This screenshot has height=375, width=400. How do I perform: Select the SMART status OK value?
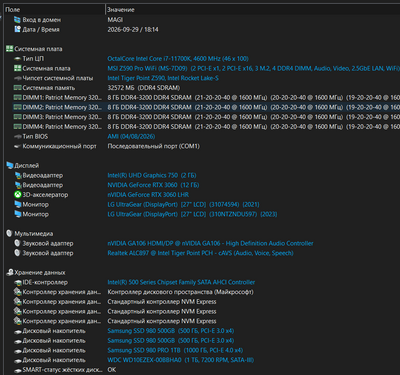[x=112, y=370]
